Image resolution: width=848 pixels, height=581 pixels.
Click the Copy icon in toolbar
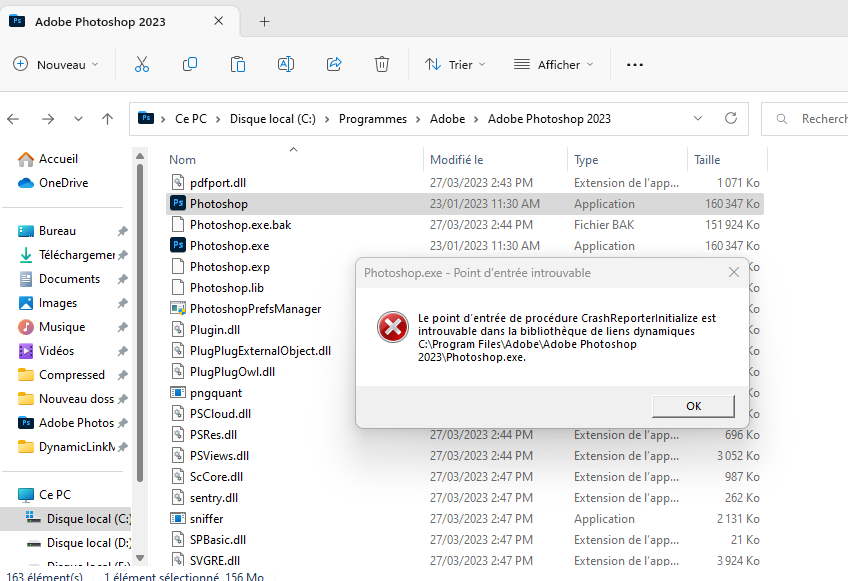point(190,64)
